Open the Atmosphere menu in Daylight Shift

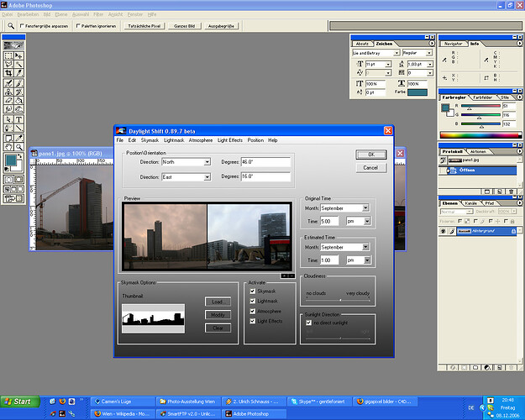click(201, 140)
